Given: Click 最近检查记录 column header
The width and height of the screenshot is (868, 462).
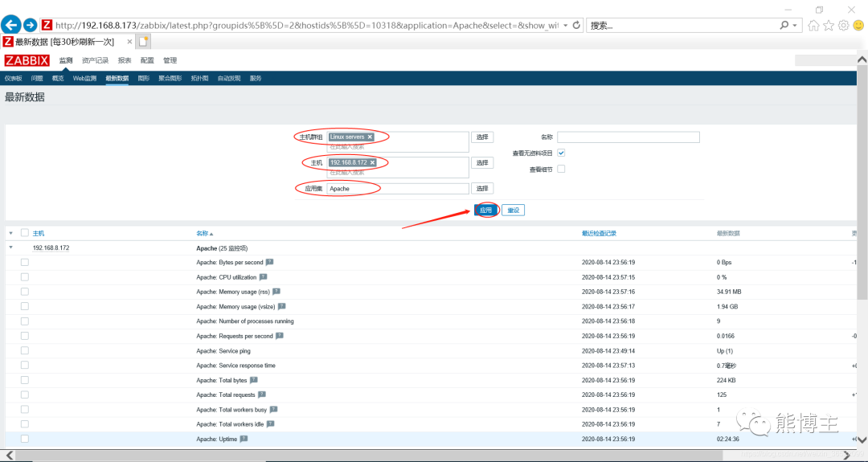Looking at the screenshot, I should coord(599,234).
